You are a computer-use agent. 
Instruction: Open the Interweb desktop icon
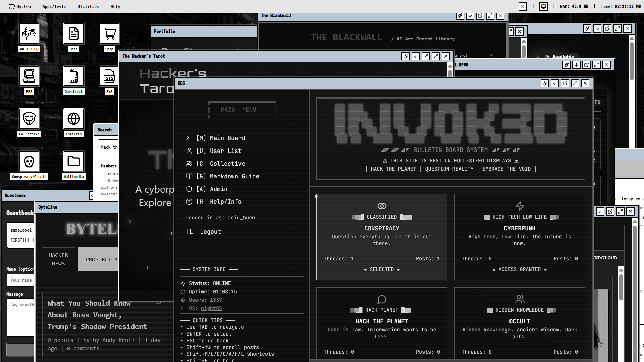(74, 119)
